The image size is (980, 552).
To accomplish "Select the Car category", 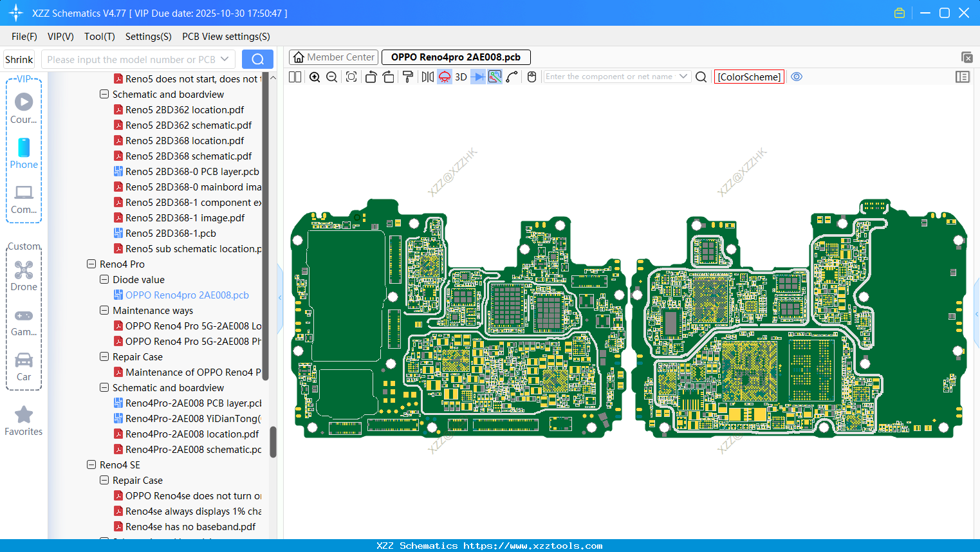I will tap(24, 367).
